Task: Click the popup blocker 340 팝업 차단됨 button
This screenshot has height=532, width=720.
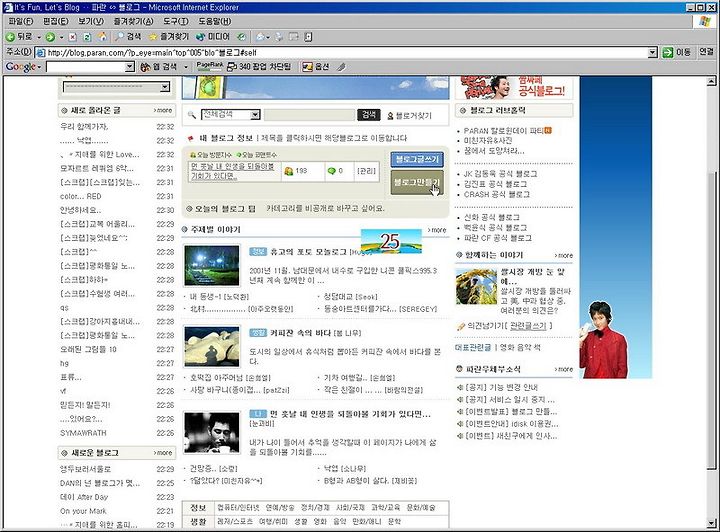Action: point(259,67)
